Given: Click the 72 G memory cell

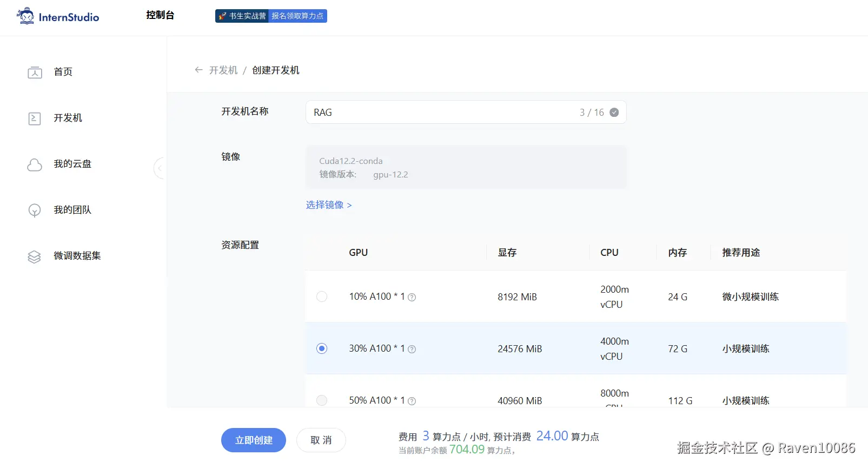Looking at the screenshot, I should point(678,349).
